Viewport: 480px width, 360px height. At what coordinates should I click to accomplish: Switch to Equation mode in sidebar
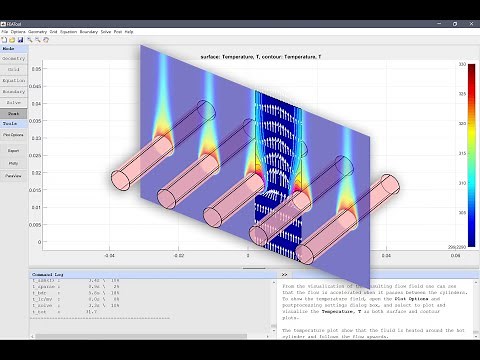point(14,80)
